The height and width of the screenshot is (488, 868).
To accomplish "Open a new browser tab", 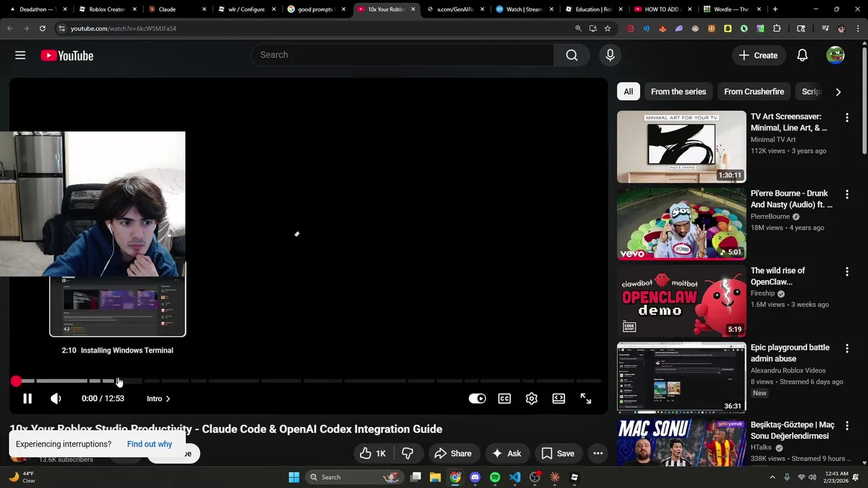I will (x=775, y=9).
